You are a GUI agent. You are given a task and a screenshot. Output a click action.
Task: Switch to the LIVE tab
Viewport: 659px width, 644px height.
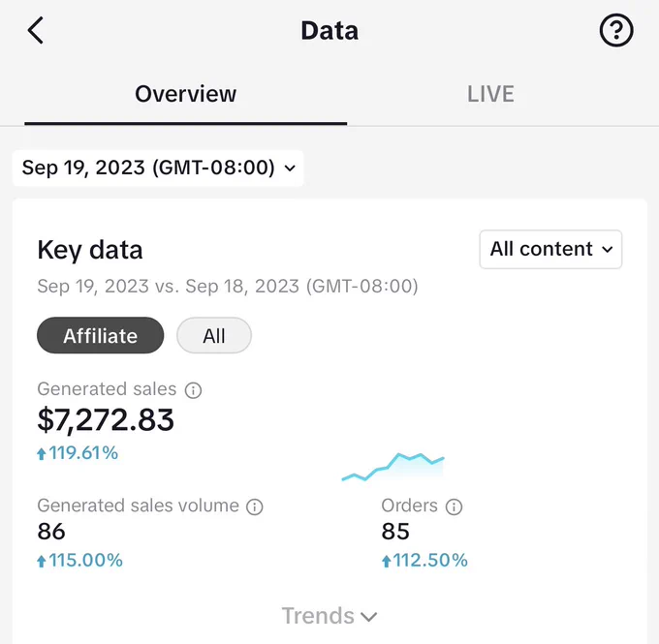[x=490, y=94]
